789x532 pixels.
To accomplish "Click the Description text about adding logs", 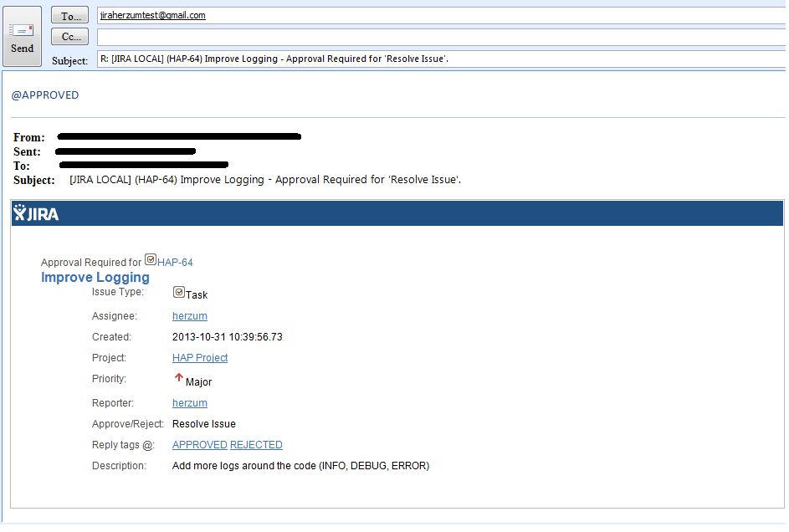I will click(300, 466).
